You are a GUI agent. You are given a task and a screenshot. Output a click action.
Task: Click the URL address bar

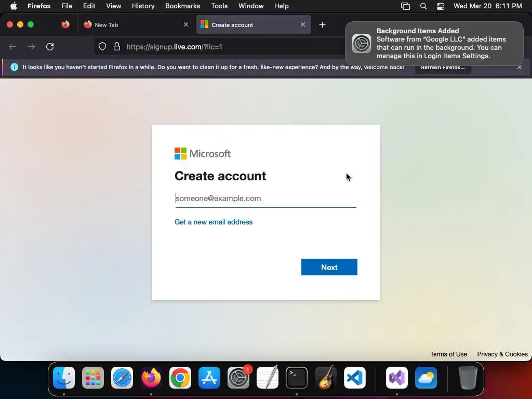point(220,47)
